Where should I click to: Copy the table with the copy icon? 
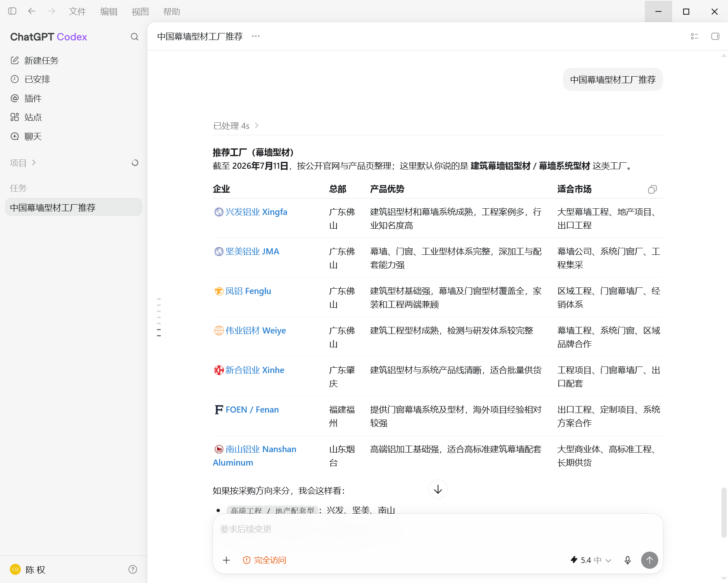(653, 189)
